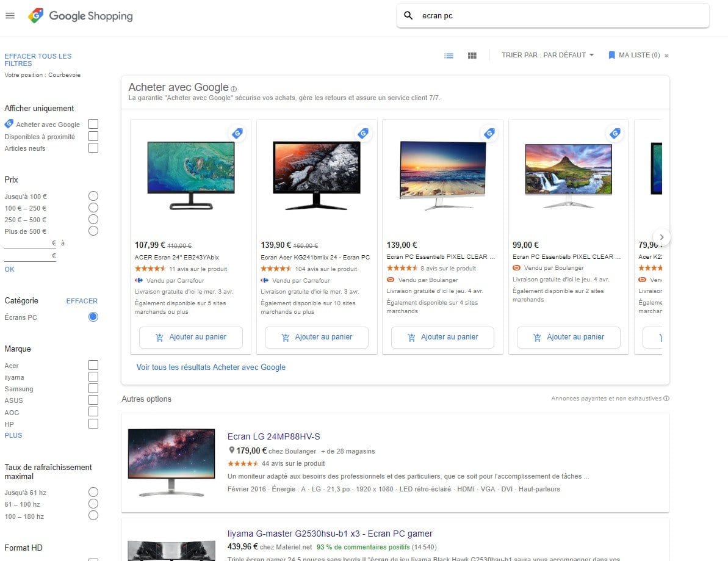The height and width of the screenshot is (561, 728).
Task: Switch to list view icon
Action: [x=449, y=56]
